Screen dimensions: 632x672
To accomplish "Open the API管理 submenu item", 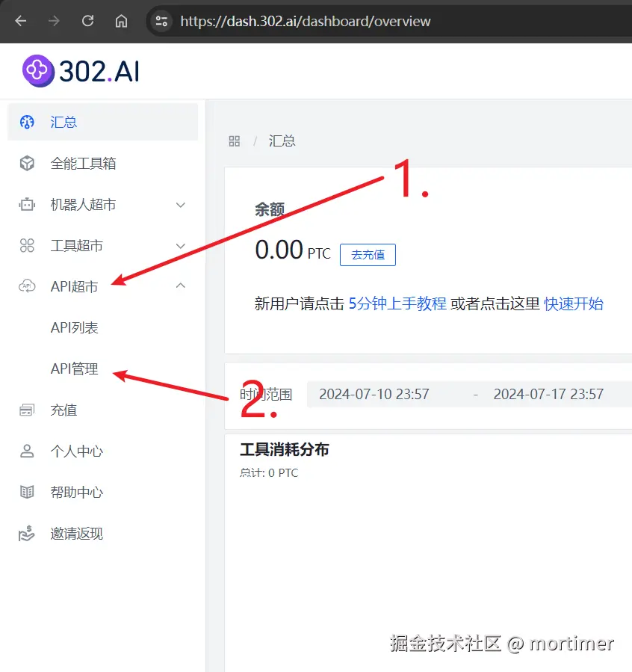I will tap(75, 369).
